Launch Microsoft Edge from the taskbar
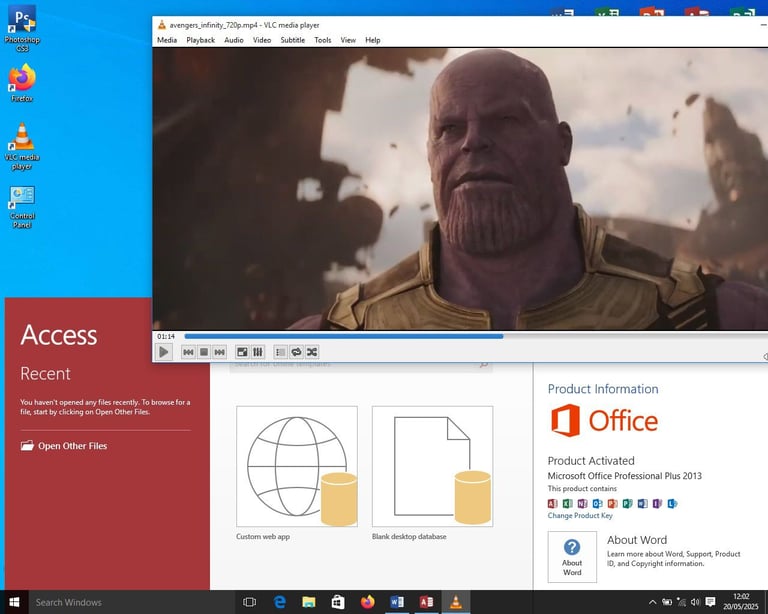This screenshot has width=768, height=614. (x=279, y=602)
